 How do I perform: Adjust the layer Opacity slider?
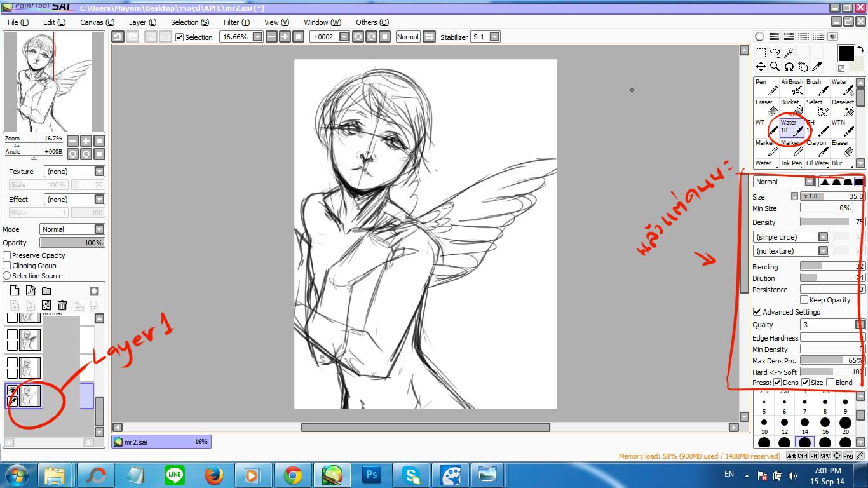click(x=72, y=243)
